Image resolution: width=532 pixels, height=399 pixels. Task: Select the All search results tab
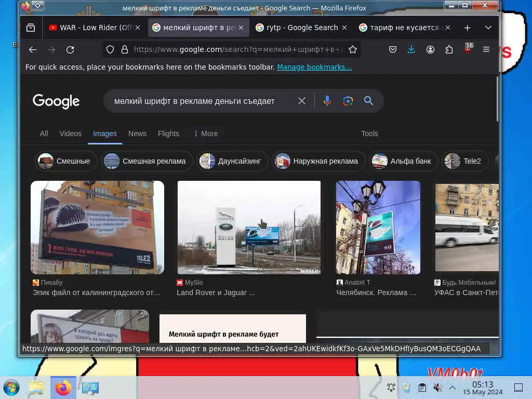44,134
